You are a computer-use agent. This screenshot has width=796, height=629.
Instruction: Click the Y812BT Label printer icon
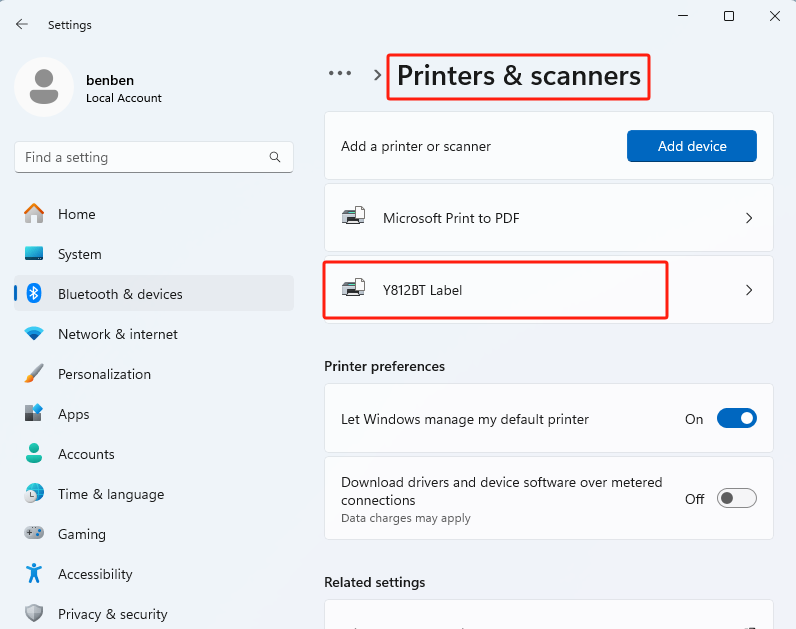[353, 289]
